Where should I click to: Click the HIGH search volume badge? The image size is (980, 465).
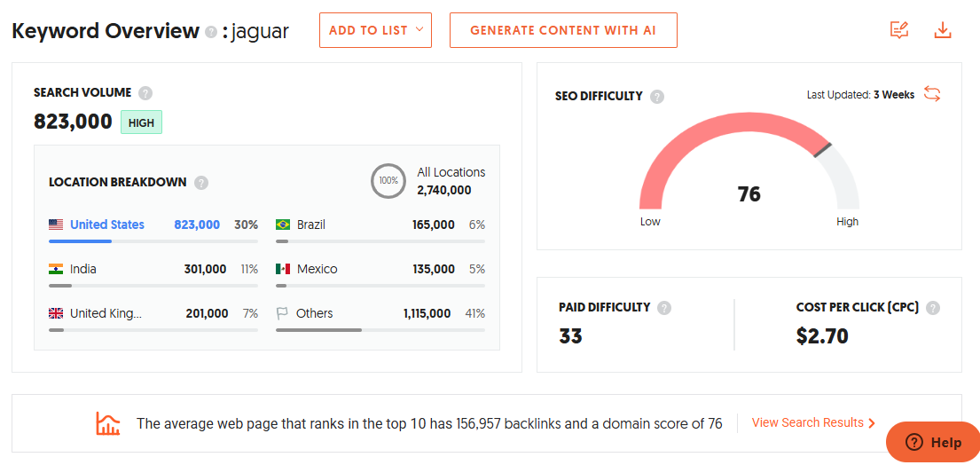(x=141, y=123)
